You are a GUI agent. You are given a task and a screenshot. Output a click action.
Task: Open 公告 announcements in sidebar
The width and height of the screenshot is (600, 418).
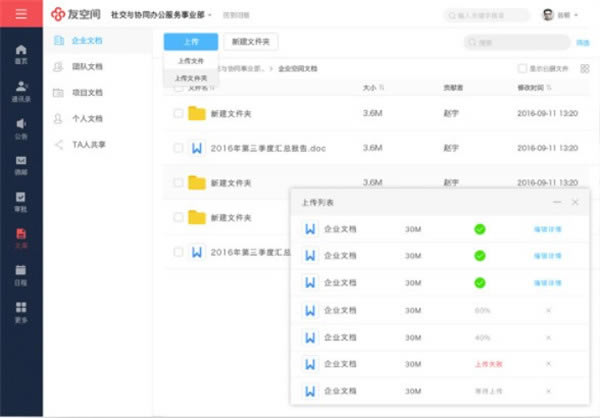(21, 127)
